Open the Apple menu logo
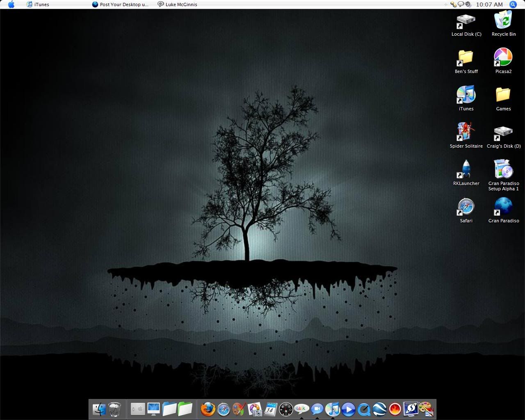 11,5
